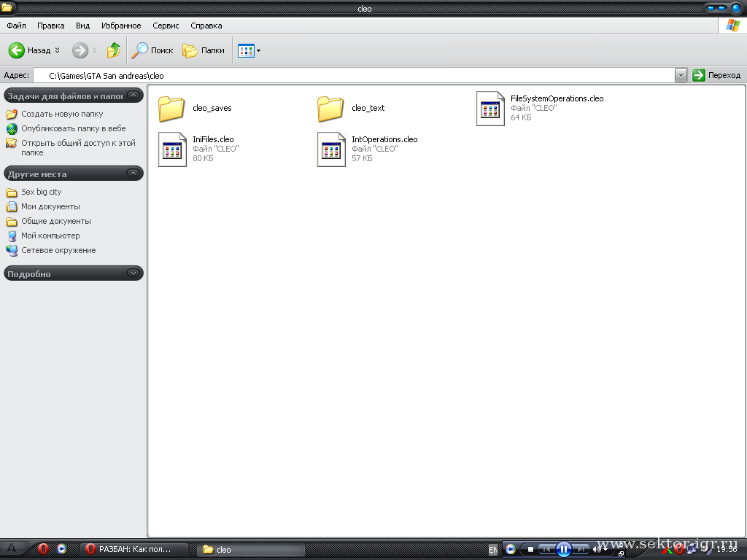Image resolution: width=747 pixels, height=560 pixels.
Task: Open the Forward history dropdown arrow
Action: pos(94,50)
